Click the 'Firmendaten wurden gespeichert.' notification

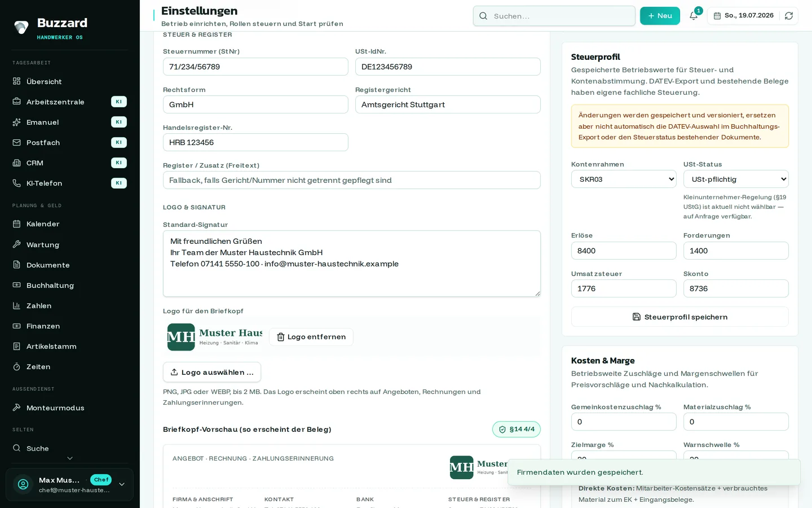pos(654,472)
